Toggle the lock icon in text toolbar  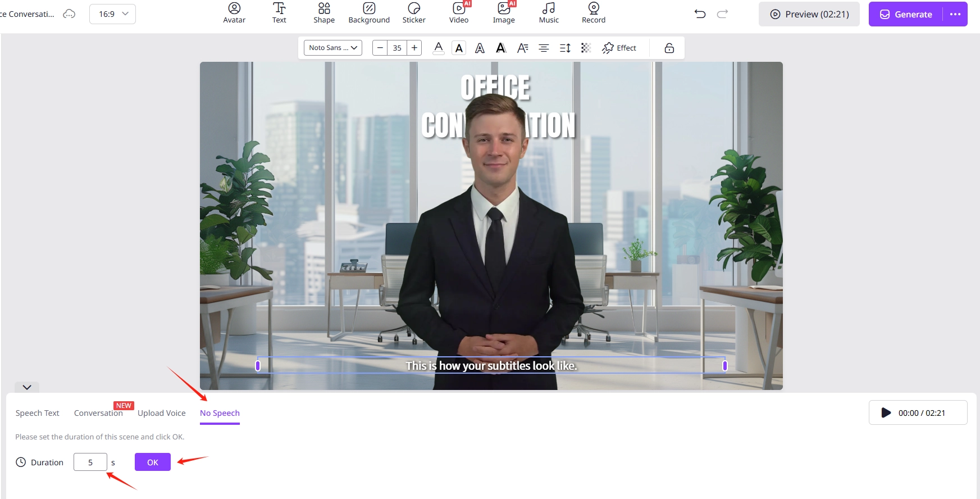[x=669, y=48]
